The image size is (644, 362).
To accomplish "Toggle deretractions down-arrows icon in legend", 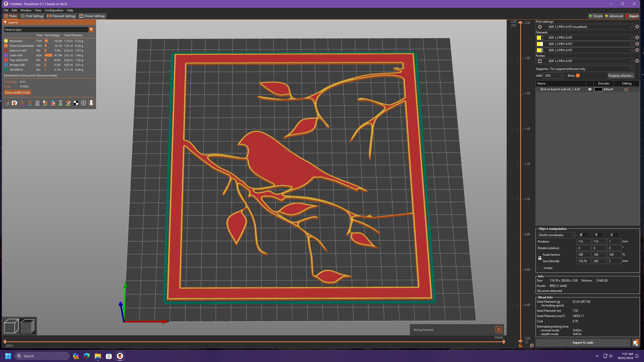I will 30,103.
